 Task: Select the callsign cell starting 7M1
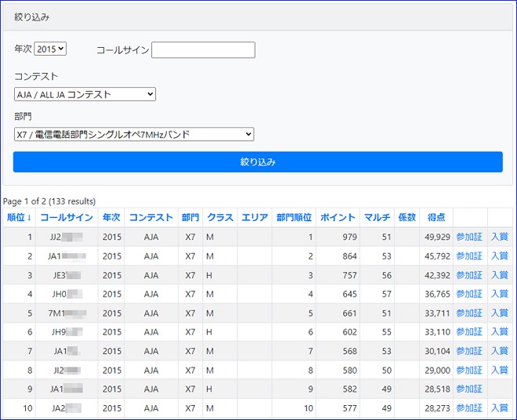(67, 313)
